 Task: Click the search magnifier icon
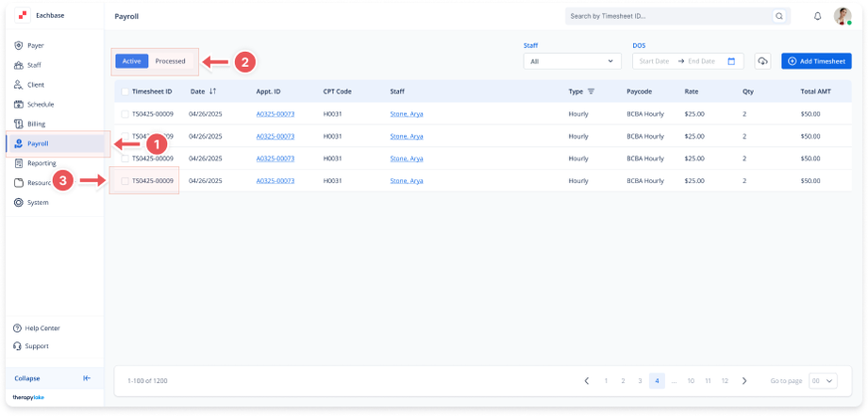(x=778, y=16)
